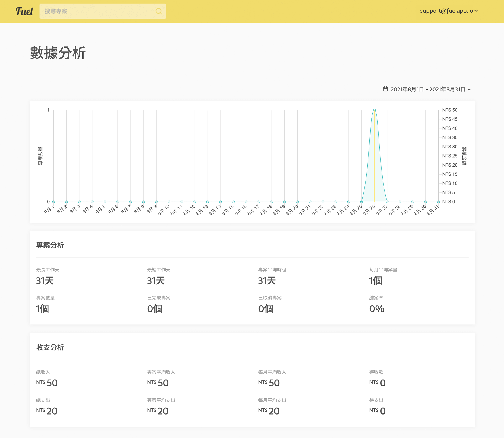Click the search magnifier icon
The image size is (504, 438).
pos(159,11)
